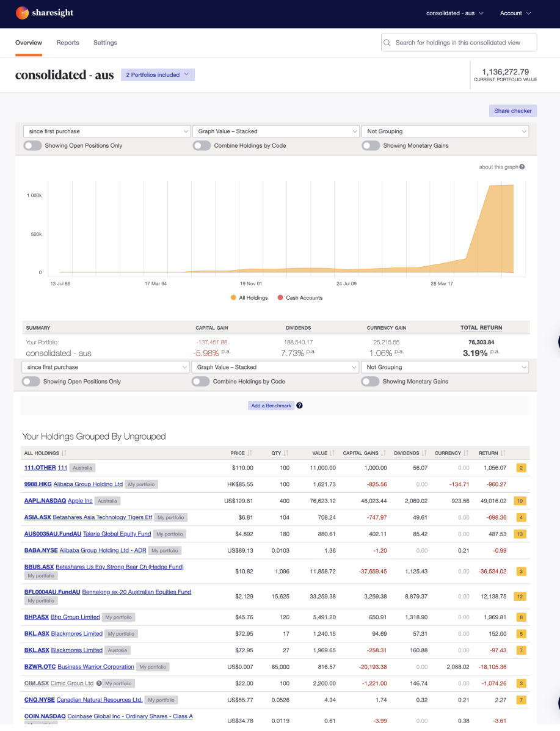Open Business Warrior Corporation link
Viewport: 560px width, 731px height.
(96, 667)
